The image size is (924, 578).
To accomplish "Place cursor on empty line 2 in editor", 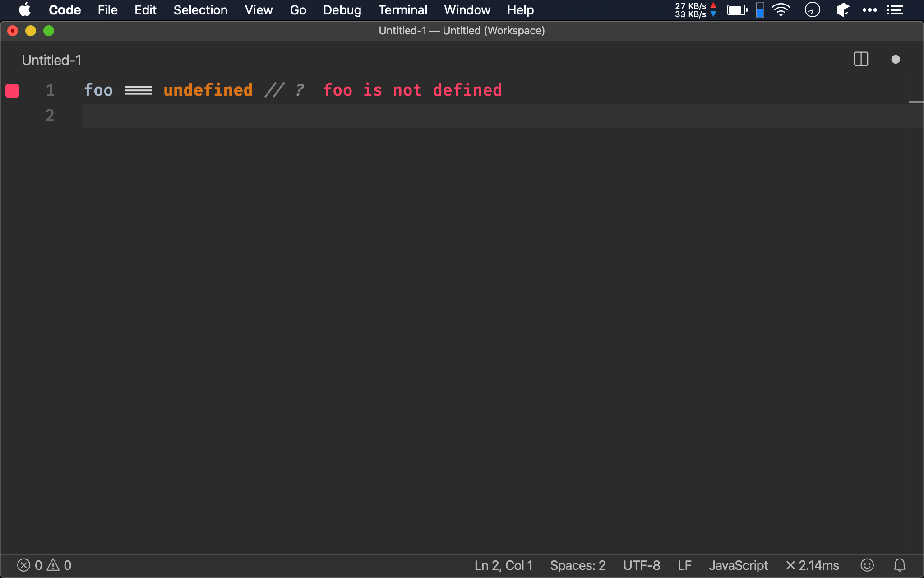I will coord(316,116).
